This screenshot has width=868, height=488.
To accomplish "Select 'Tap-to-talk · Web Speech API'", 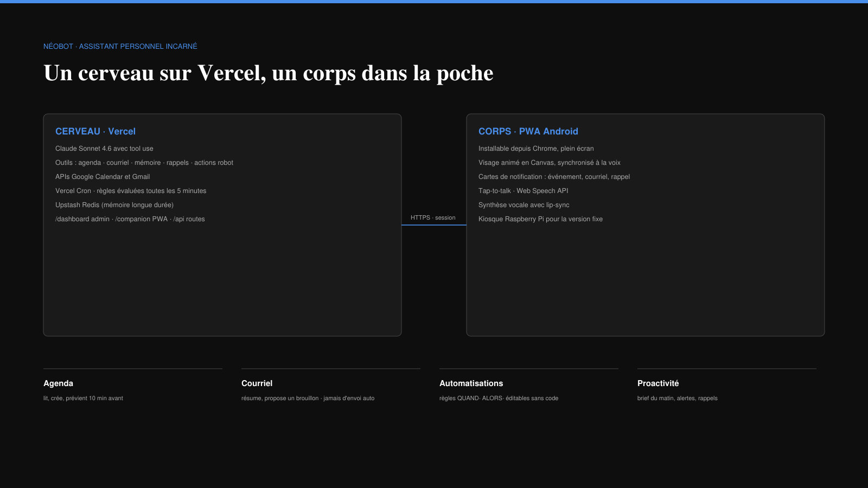I will 524,191.
